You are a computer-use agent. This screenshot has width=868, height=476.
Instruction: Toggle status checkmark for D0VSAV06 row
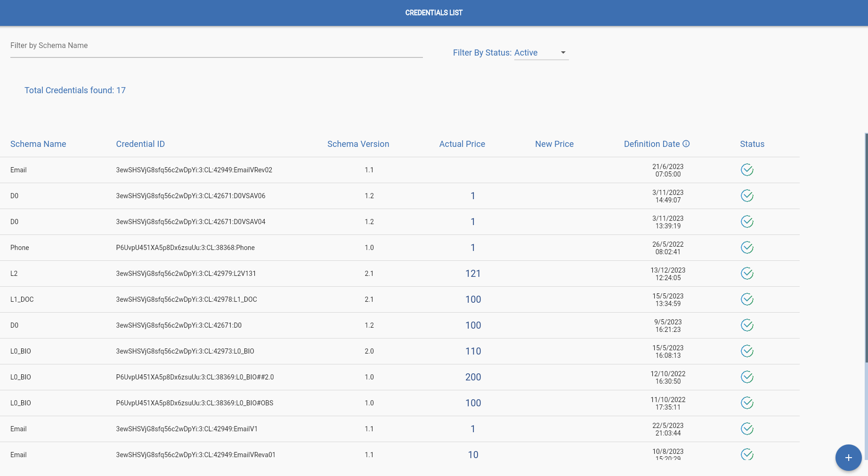point(747,196)
